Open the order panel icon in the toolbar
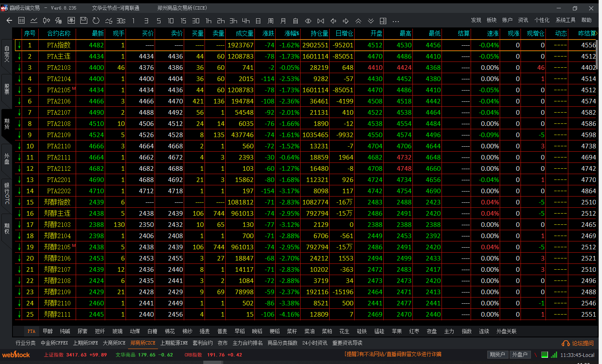 click(x=71, y=20)
